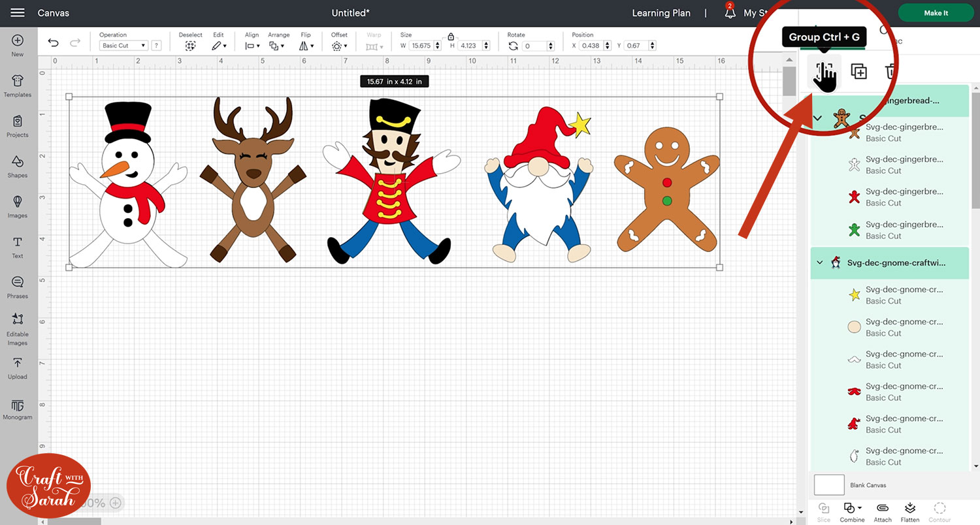Select the brown gingerbread body layer
The width and height of the screenshot is (980, 525).
(x=889, y=133)
